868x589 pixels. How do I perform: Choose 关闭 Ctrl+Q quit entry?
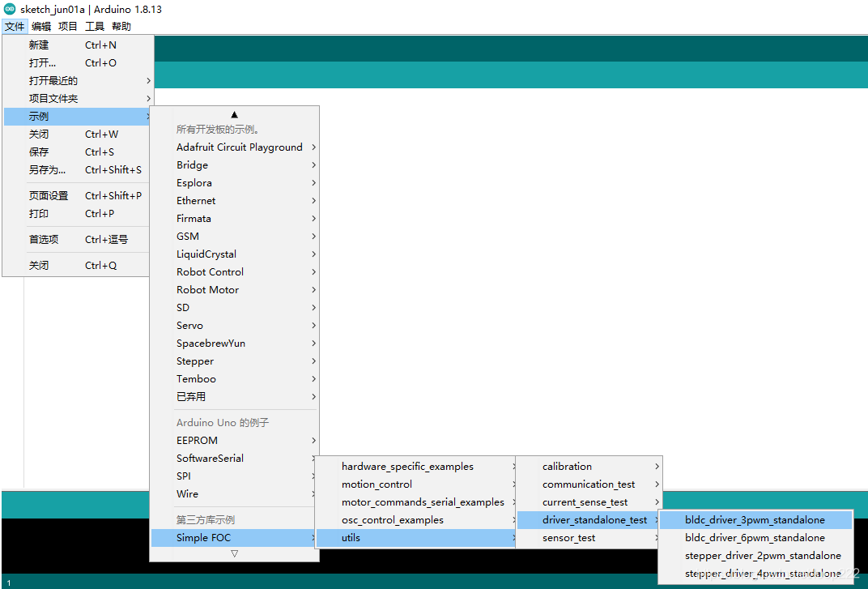(x=78, y=266)
